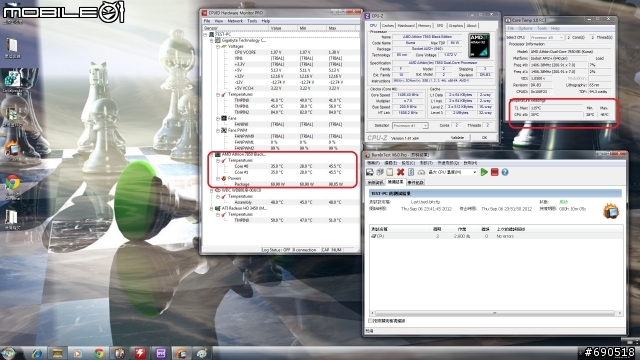Open the CPU temperature dropdown in the BurnInTest toolbar
This screenshot has height=360, width=640.
(452, 172)
